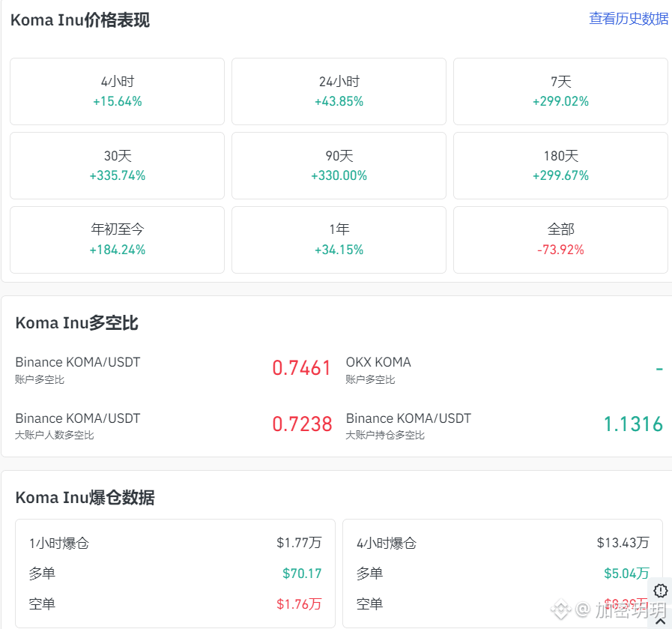This screenshot has height=629, width=672.
Task: Select the 90天 price performance card
Action: pyautogui.click(x=339, y=166)
